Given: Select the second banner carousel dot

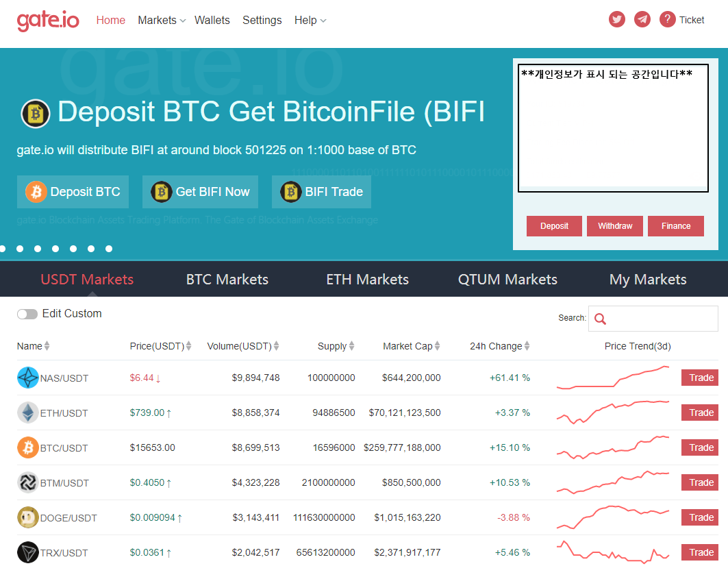Looking at the screenshot, I should click(20, 249).
